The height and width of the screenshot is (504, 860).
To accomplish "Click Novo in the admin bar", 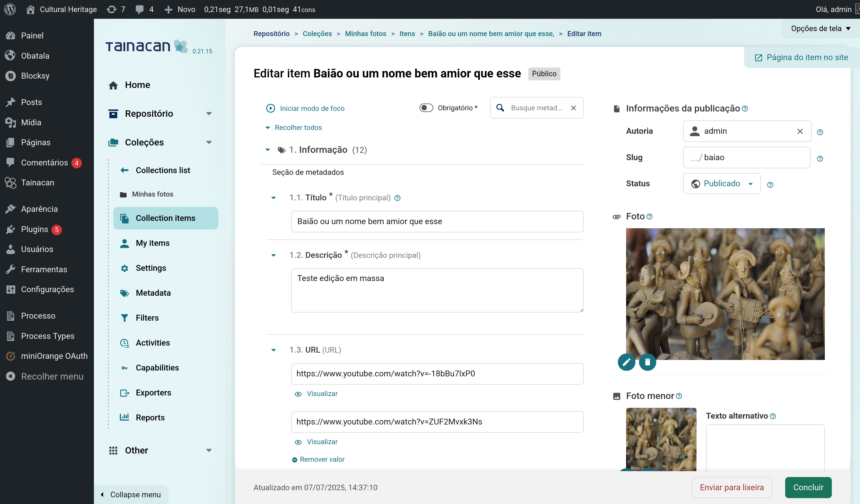I will (180, 9).
